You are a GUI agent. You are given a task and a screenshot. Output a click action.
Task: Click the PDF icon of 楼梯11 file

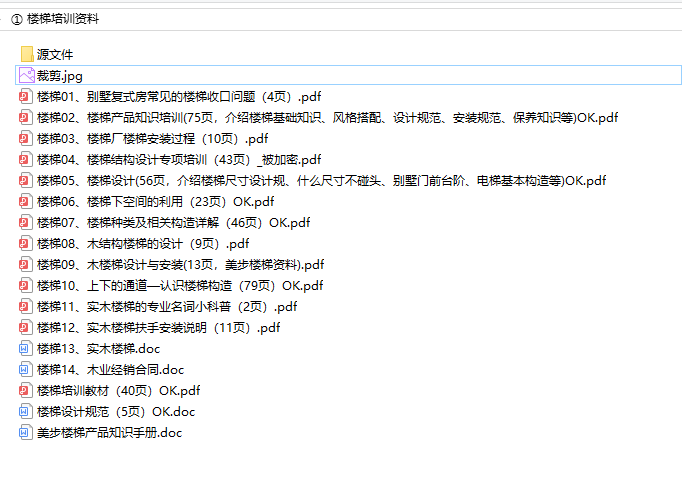[26, 306]
